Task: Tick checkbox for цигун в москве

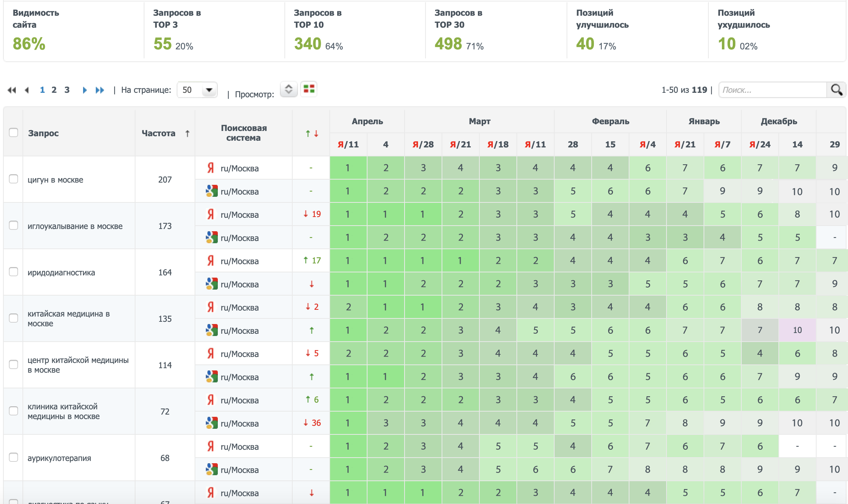Action: tap(13, 179)
